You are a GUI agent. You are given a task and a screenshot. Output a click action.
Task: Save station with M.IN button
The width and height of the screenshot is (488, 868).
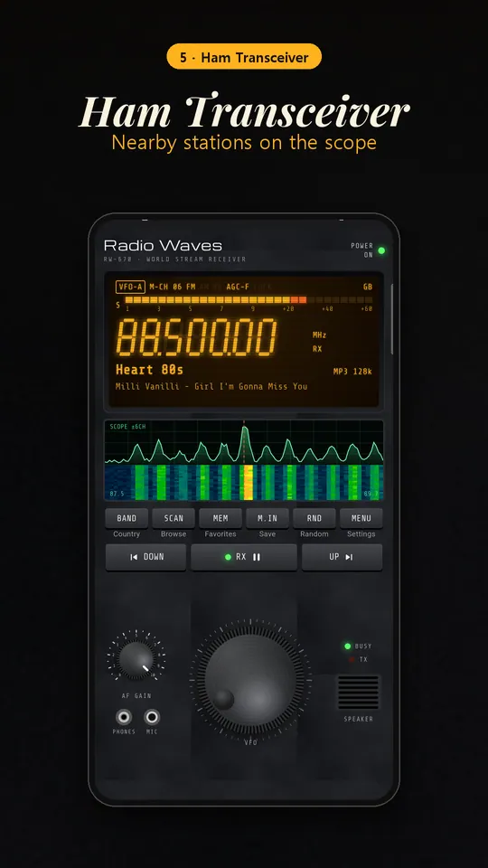267,518
